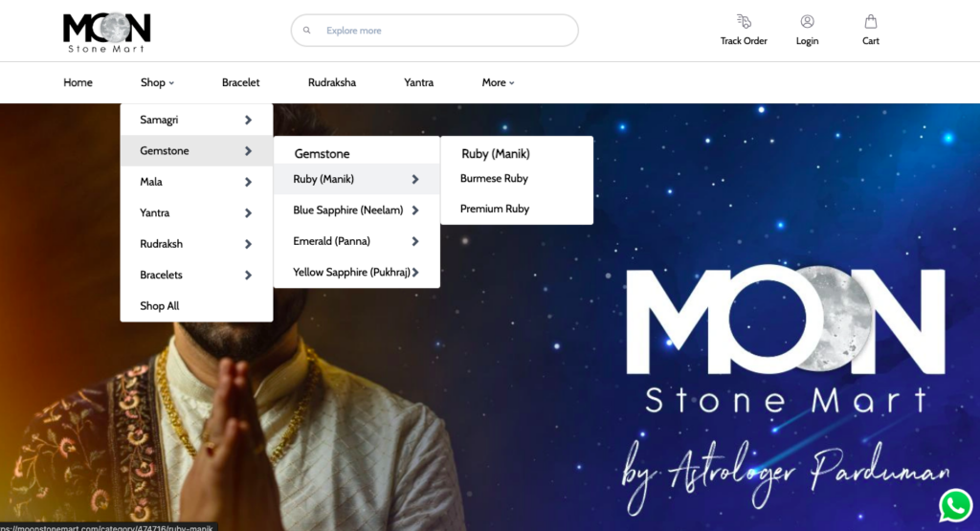Expand the Samagri submenu arrow
This screenshot has width=980, height=531.
click(x=248, y=120)
